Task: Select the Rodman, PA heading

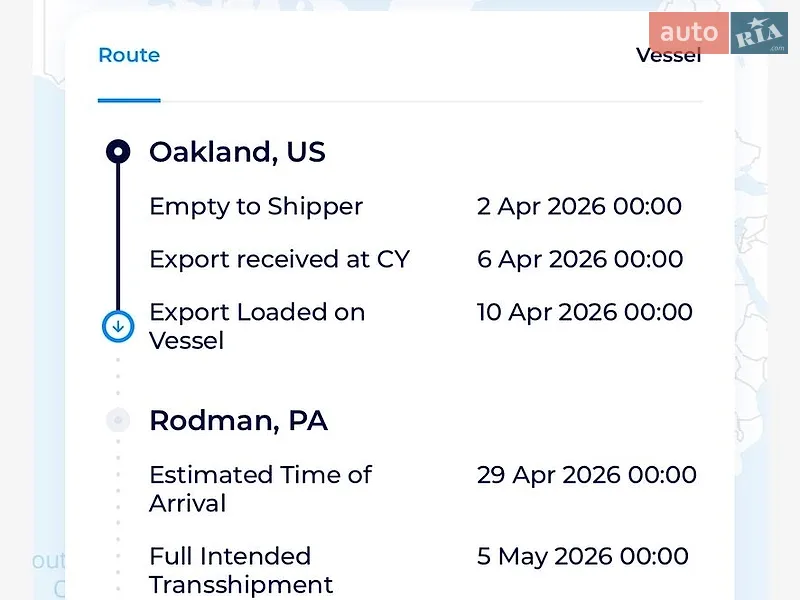Action: pyautogui.click(x=238, y=421)
